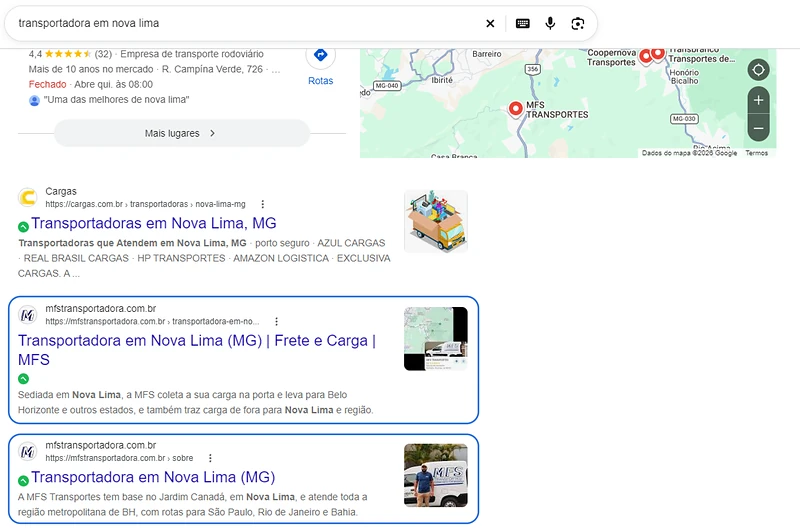Open the Rotas directions icon
Screen dimensions: 800x532
click(x=320, y=55)
